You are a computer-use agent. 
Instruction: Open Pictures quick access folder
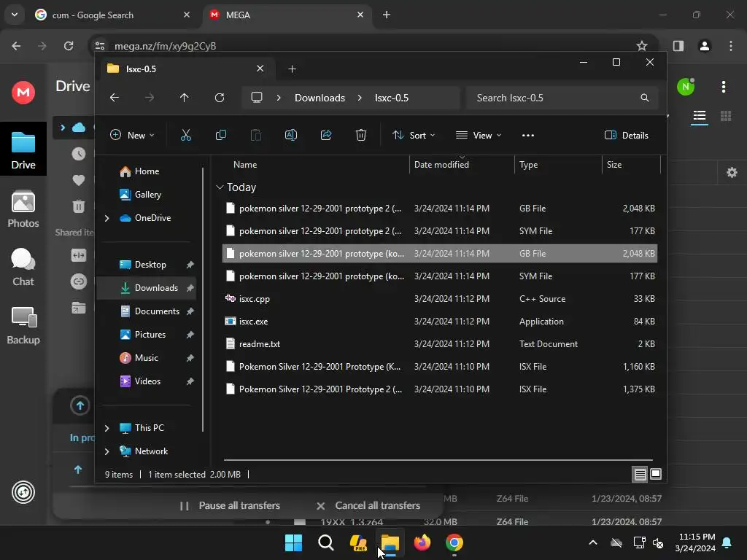tap(150, 334)
